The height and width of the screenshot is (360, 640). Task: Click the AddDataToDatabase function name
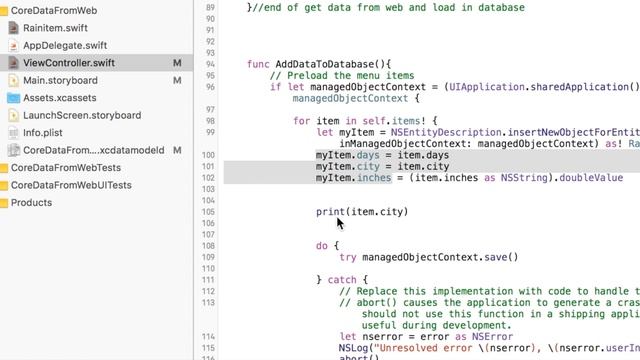pyautogui.click(x=324, y=64)
